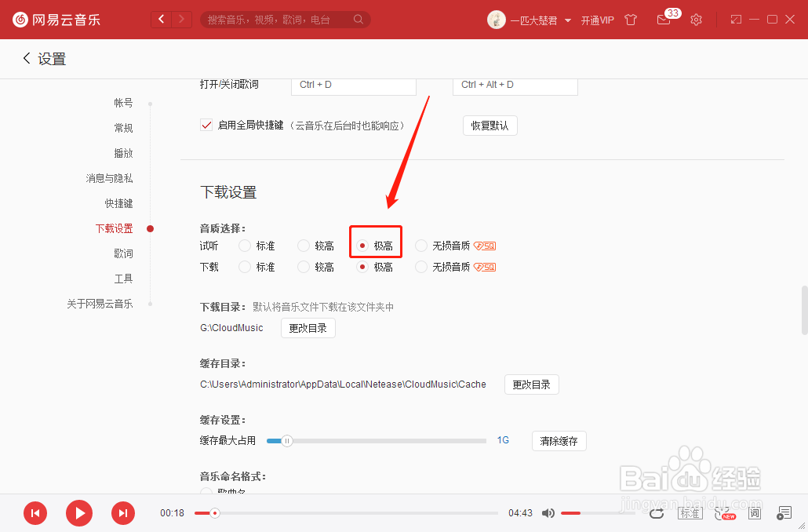Go forward with the navigation right arrow

point(181,20)
